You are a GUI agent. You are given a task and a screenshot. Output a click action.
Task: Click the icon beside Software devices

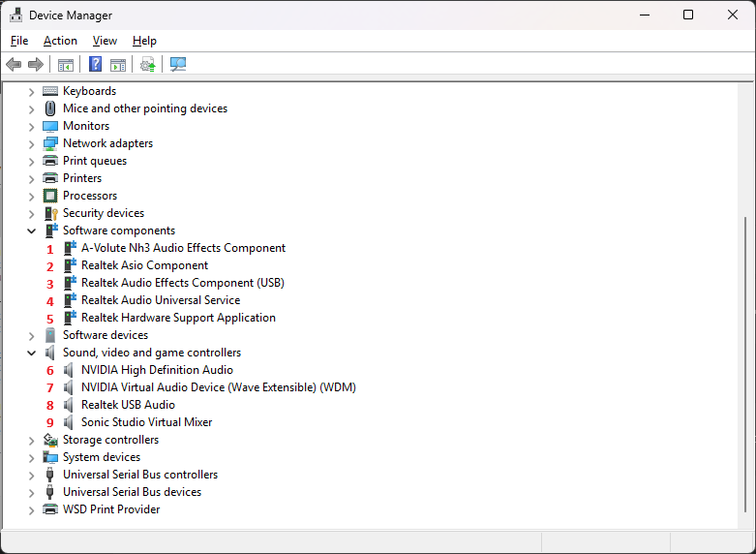coord(50,335)
